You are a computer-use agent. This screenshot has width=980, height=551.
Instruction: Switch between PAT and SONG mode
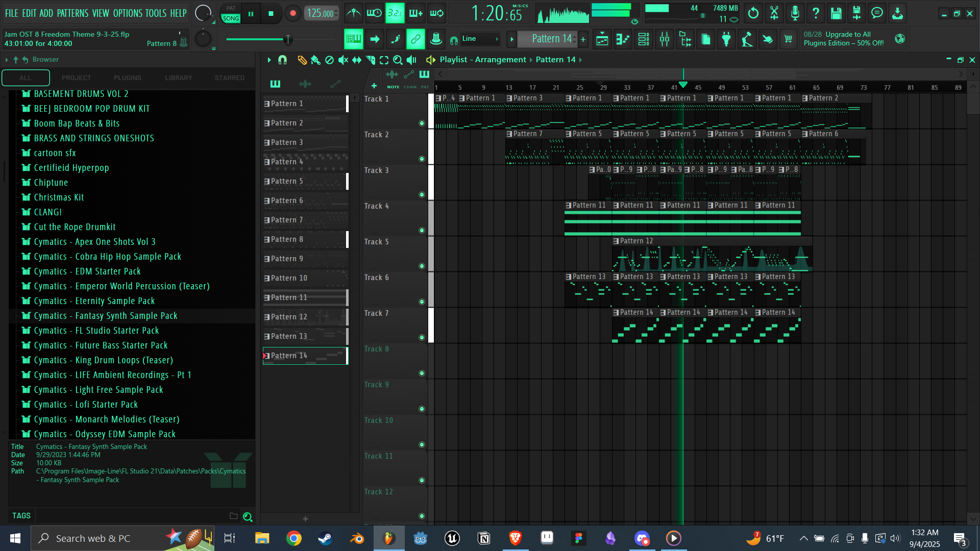tap(231, 13)
